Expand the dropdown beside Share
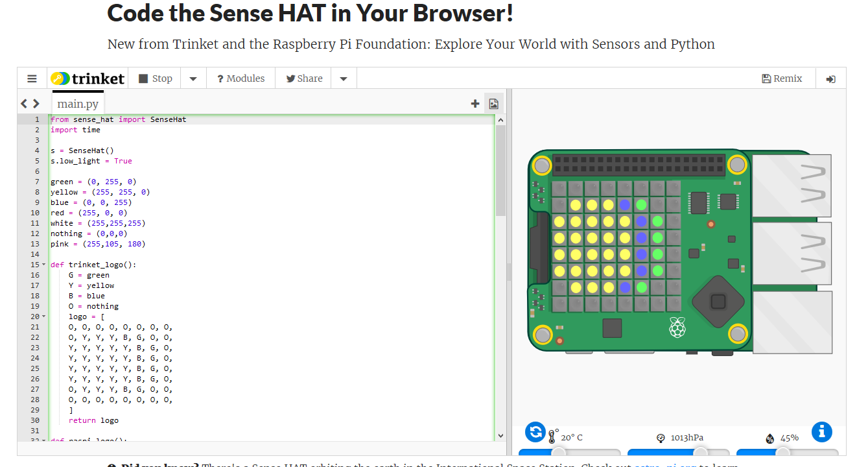This screenshot has width=868, height=467. coord(344,78)
